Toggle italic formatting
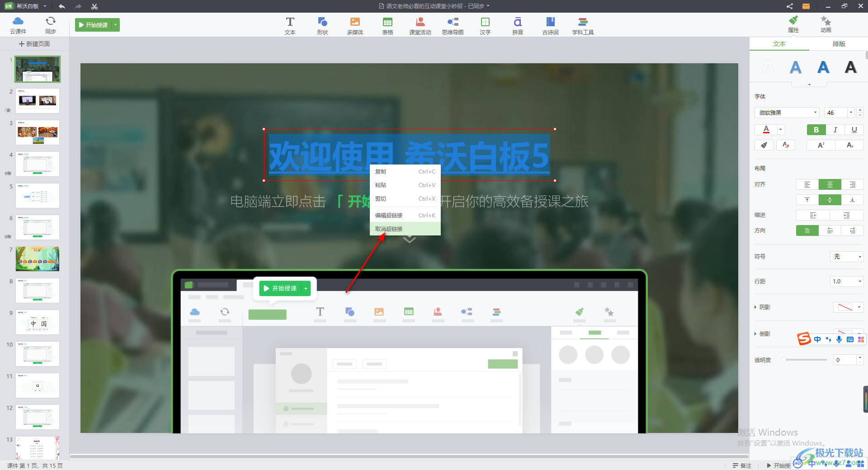Screen dimensions: 868x470 835,130
